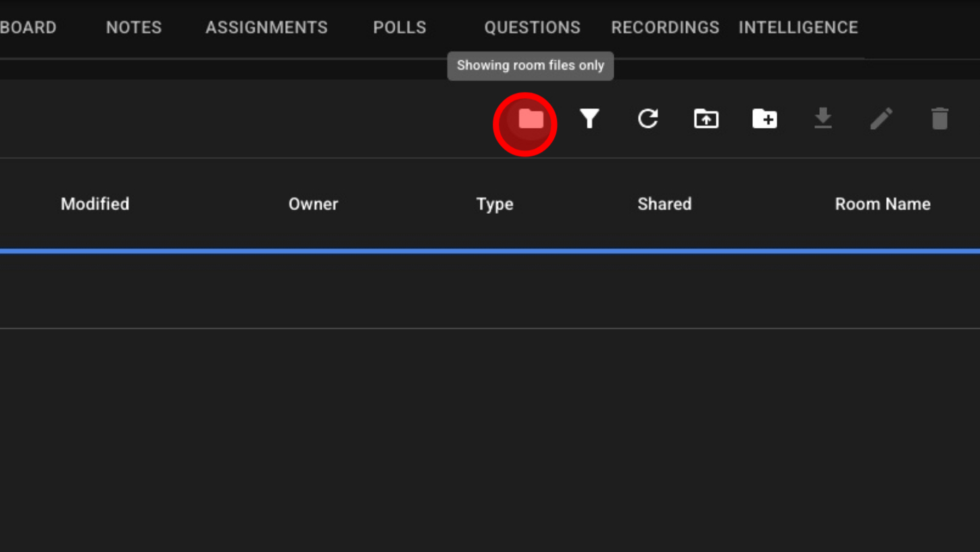Sort the list by Type column
This screenshot has height=552, width=980.
(495, 204)
